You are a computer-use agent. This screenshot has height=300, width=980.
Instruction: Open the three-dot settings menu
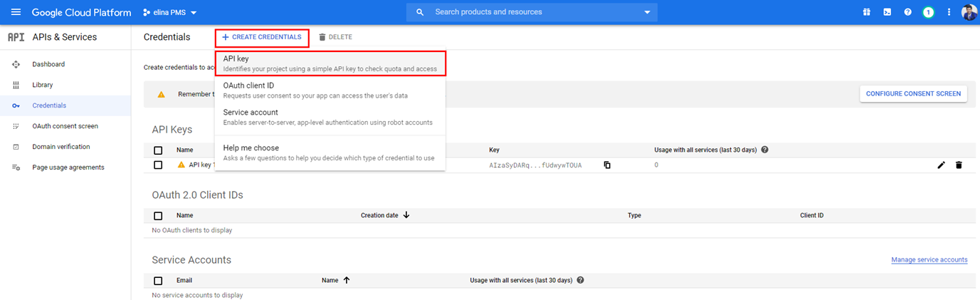pos(949,12)
